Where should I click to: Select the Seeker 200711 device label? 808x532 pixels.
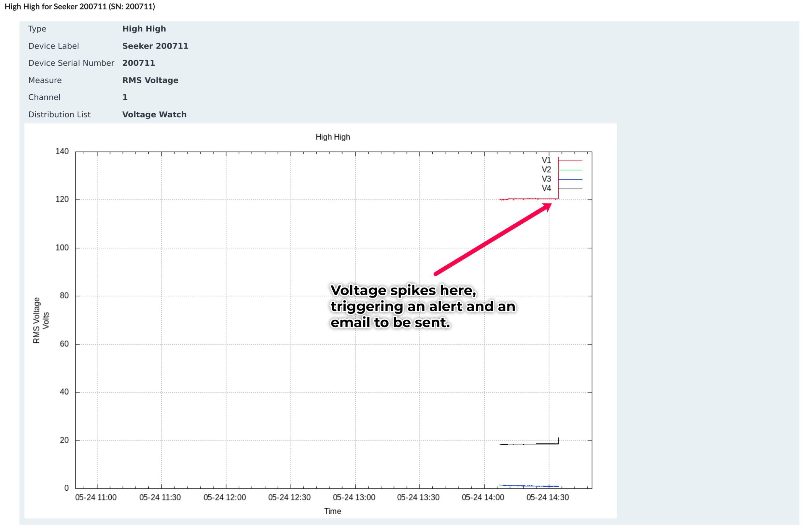pos(156,46)
